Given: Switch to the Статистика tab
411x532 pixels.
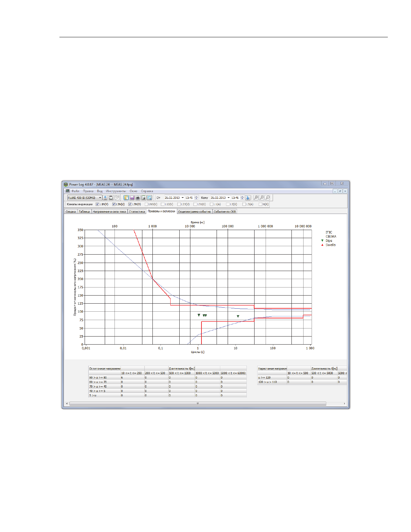Looking at the screenshot, I should point(137,212).
